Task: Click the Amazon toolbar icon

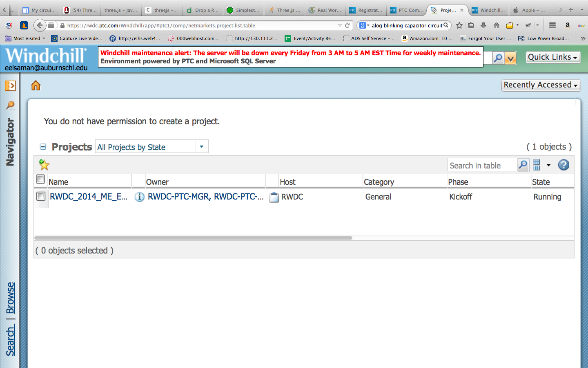Action: [x=568, y=25]
